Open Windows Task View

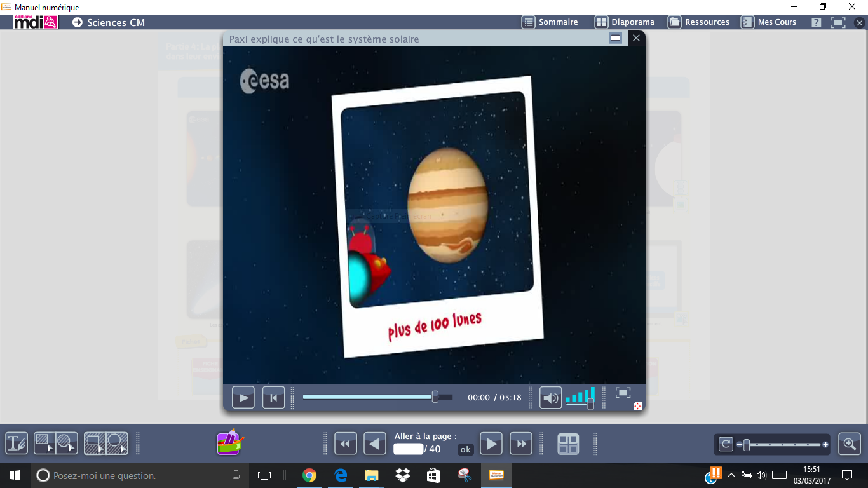(264, 475)
